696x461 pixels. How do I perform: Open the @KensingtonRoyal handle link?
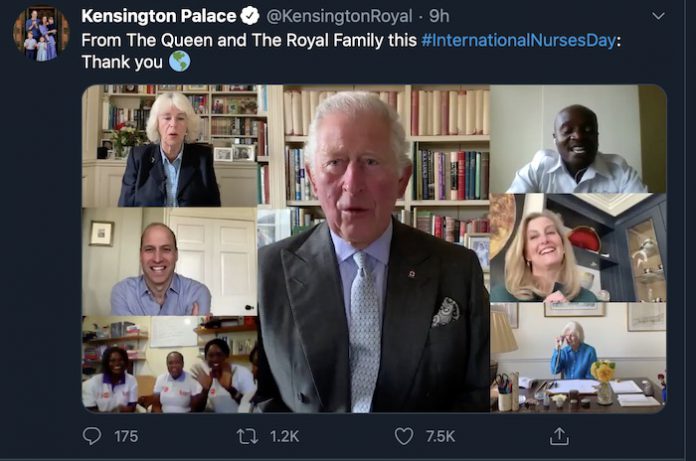(339, 16)
